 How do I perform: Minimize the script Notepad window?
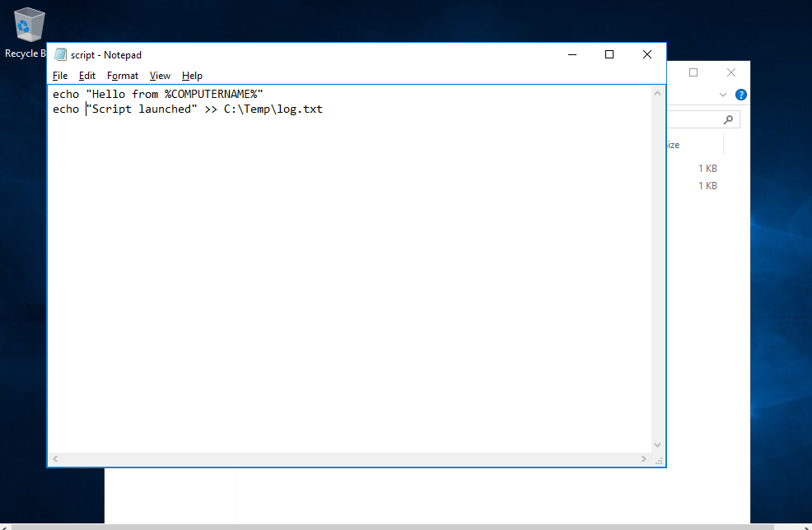pyautogui.click(x=572, y=54)
